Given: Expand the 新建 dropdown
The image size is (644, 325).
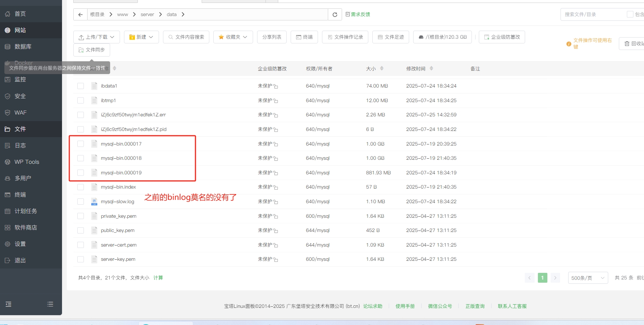Looking at the screenshot, I should click(141, 37).
